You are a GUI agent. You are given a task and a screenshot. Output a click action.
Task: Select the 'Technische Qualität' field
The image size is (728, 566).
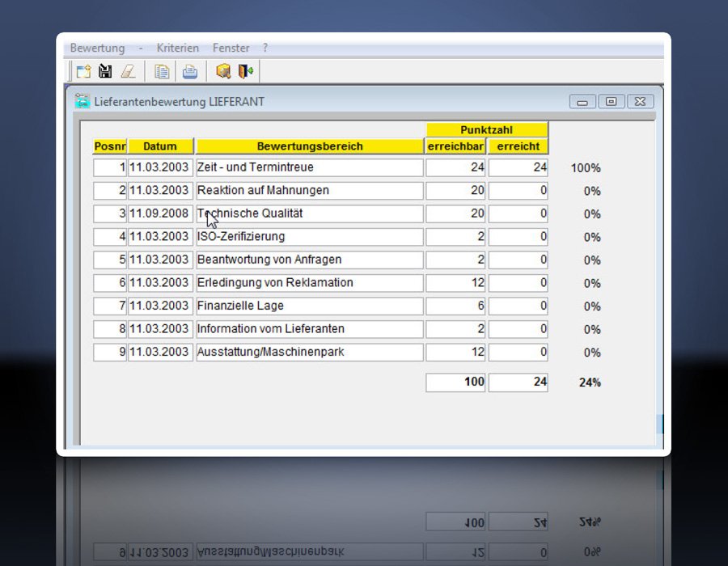[x=310, y=214]
